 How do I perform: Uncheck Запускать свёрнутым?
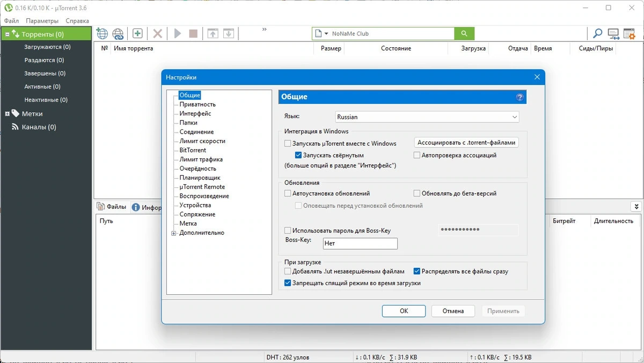[298, 155]
